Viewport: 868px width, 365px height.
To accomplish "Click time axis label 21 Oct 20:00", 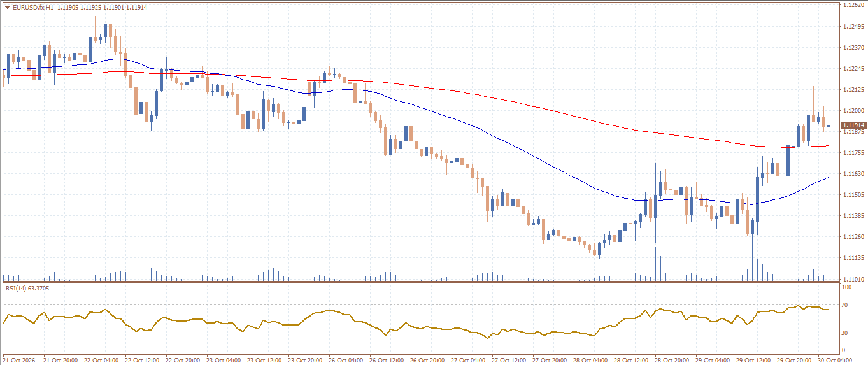I will (60, 361).
